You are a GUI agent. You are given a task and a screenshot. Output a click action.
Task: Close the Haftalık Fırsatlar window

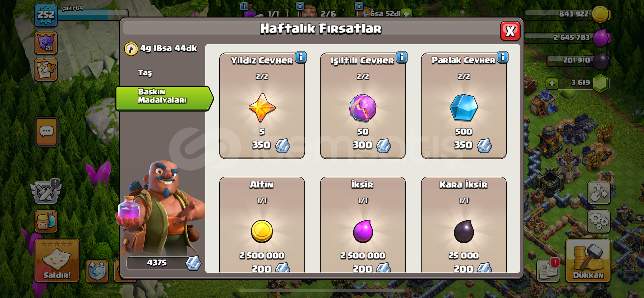point(510,31)
